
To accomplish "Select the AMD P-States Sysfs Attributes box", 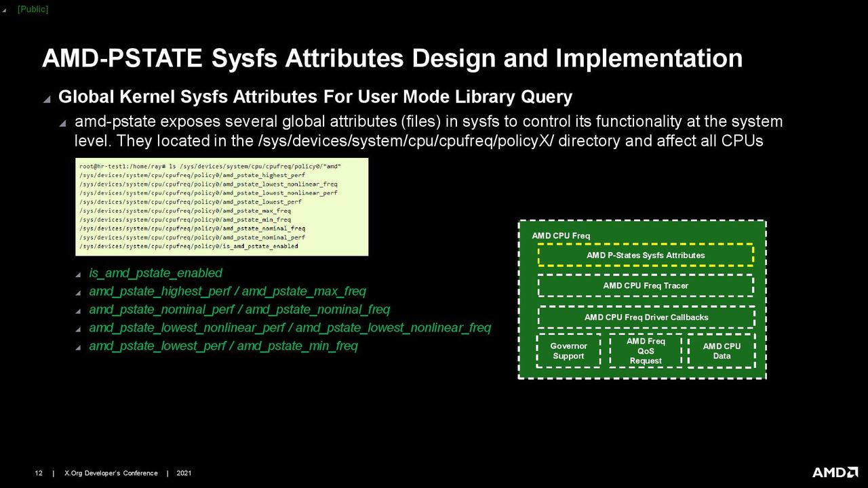I will pyautogui.click(x=646, y=256).
